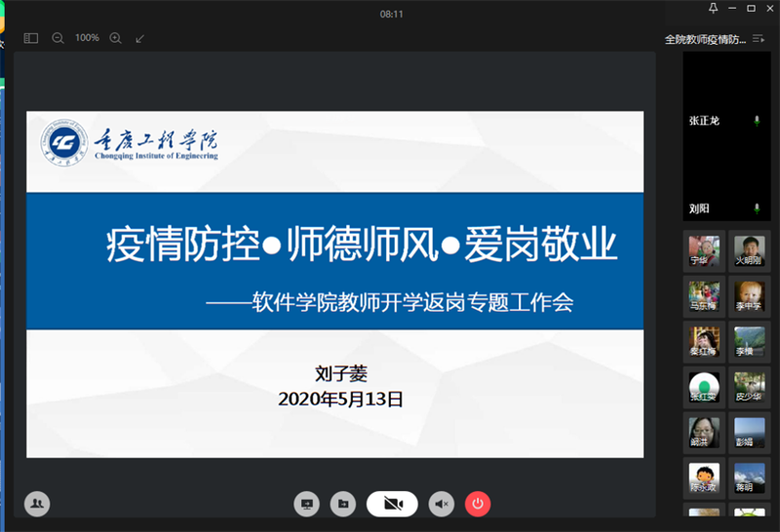Viewport: 780px width, 532px height.
Task: Start screen sharing from the bottom bar
Action: point(307,503)
